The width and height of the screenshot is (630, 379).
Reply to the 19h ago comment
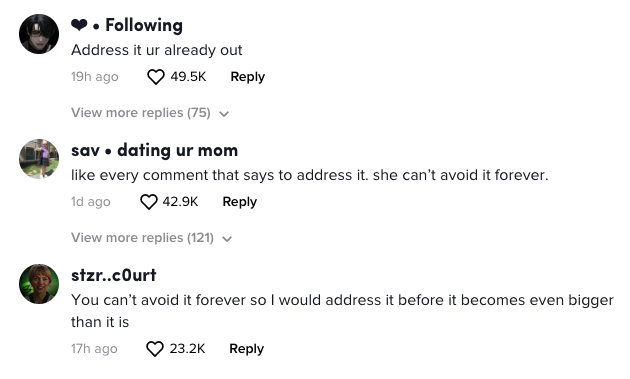tap(248, 77)
